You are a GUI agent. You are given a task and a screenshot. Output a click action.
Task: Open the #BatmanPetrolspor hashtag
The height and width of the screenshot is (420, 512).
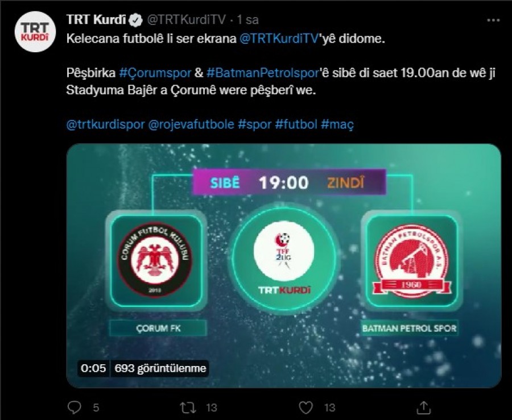[x=262, y=73]
